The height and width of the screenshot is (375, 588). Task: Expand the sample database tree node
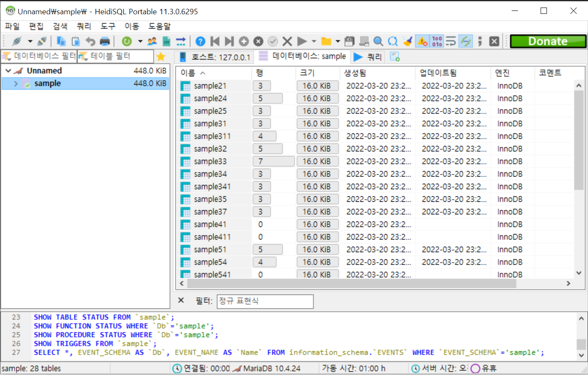pyautogui.click(x=16, y=83)
